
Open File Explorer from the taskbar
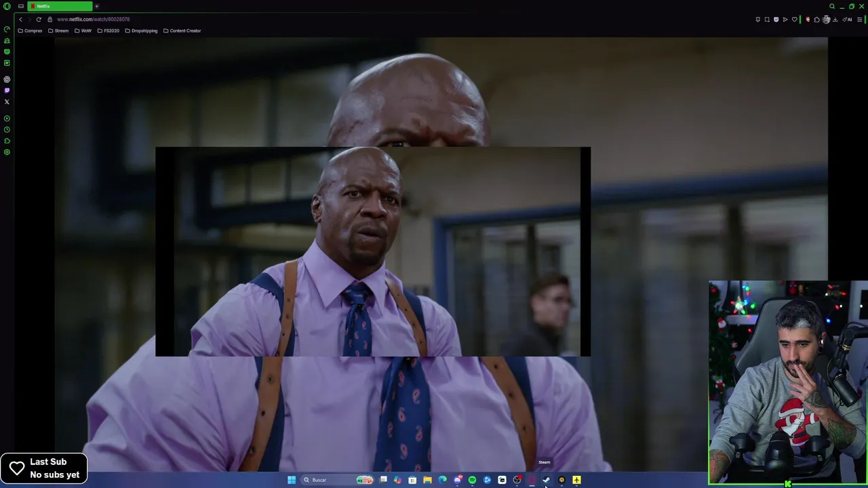click(x=427, y=480)
